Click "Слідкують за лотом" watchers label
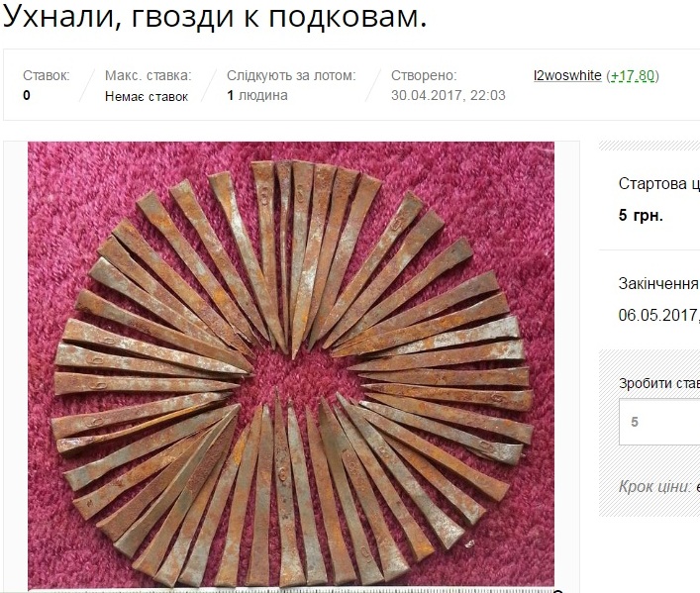 coord(291,75)
